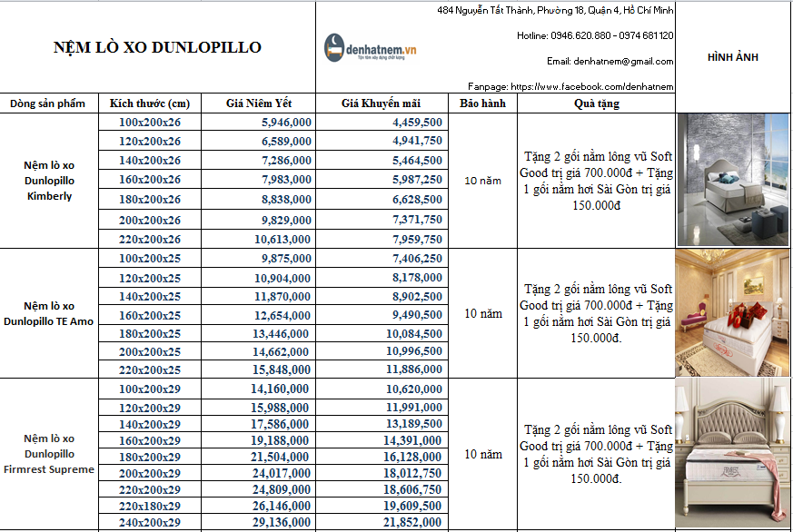
Task: Open the TE Amo mattress bedroom photo
Action: tap(732, 312)
